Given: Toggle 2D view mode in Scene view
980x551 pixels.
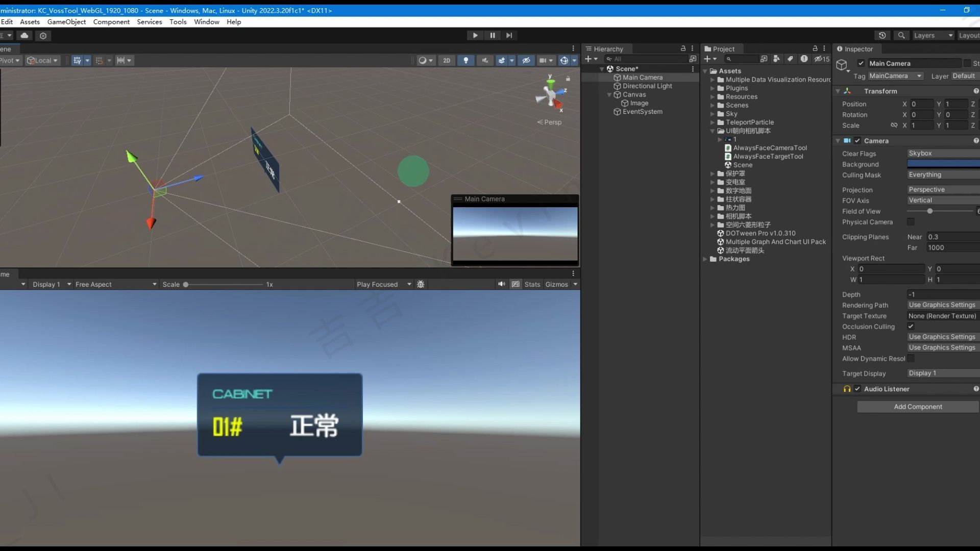Looking at the screenshot, I should click(447, 60).
